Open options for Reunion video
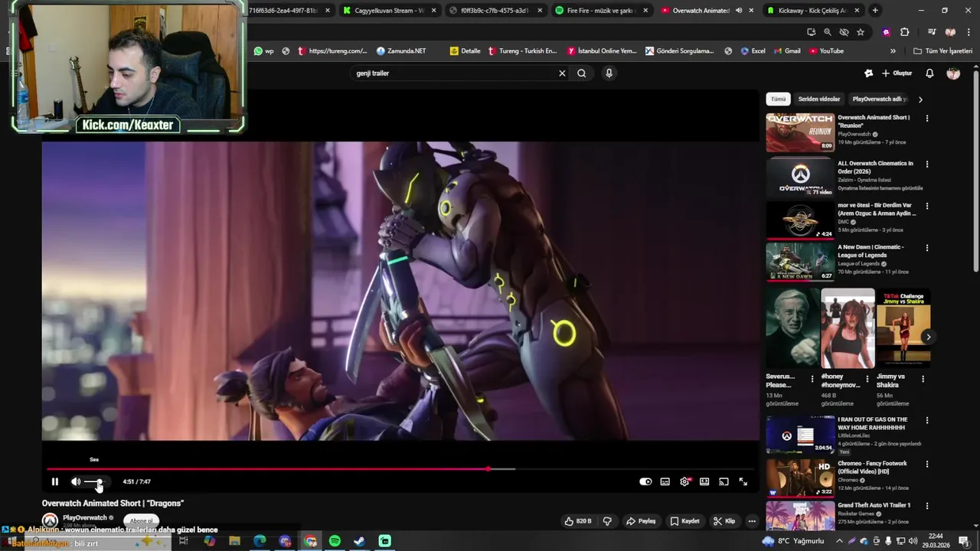 click(927, 119)
